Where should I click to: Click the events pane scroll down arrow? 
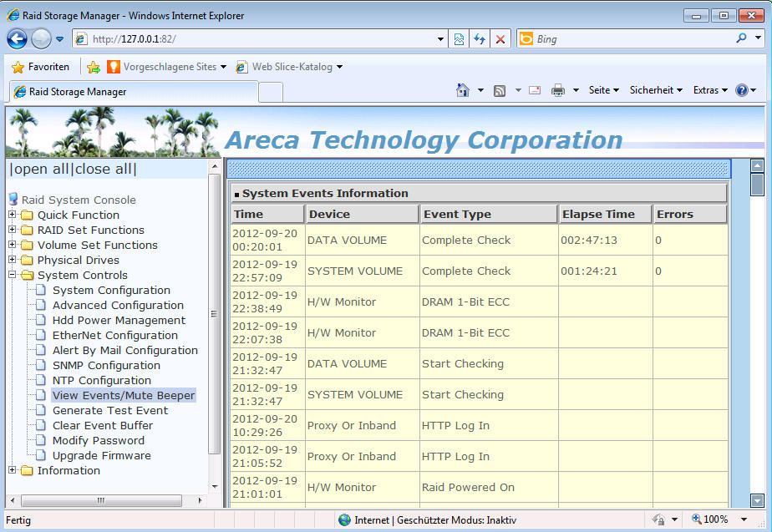[x=757, y=501]
